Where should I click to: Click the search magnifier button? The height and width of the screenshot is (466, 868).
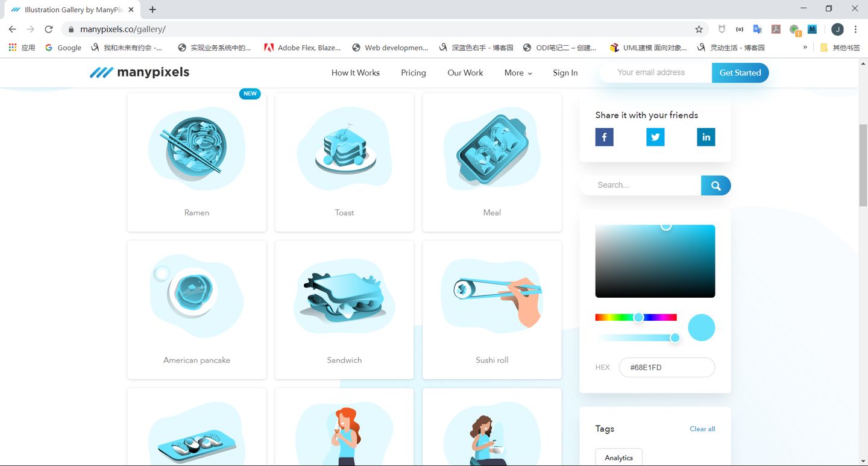click(x=715, y=186)
